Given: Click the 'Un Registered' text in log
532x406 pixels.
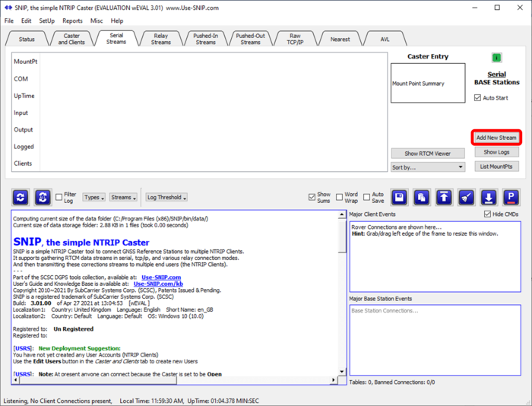Looking at the screenshot, I should [73, 329].
